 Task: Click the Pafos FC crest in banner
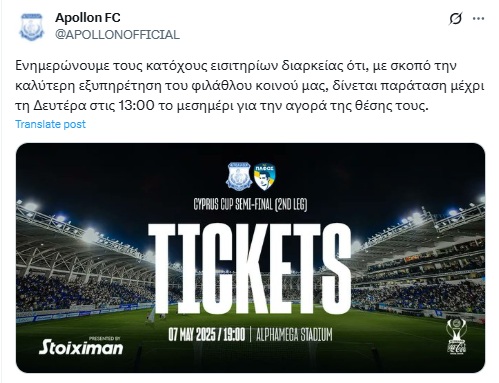[264, 177]
